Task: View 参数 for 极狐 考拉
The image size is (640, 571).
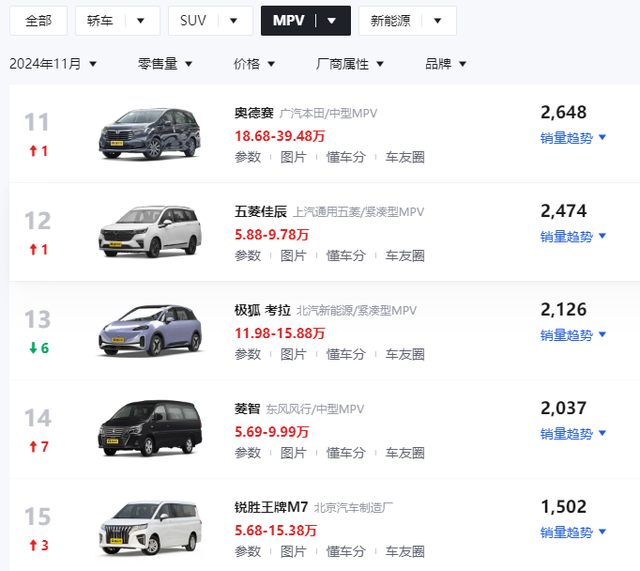Action: [248, 354]
